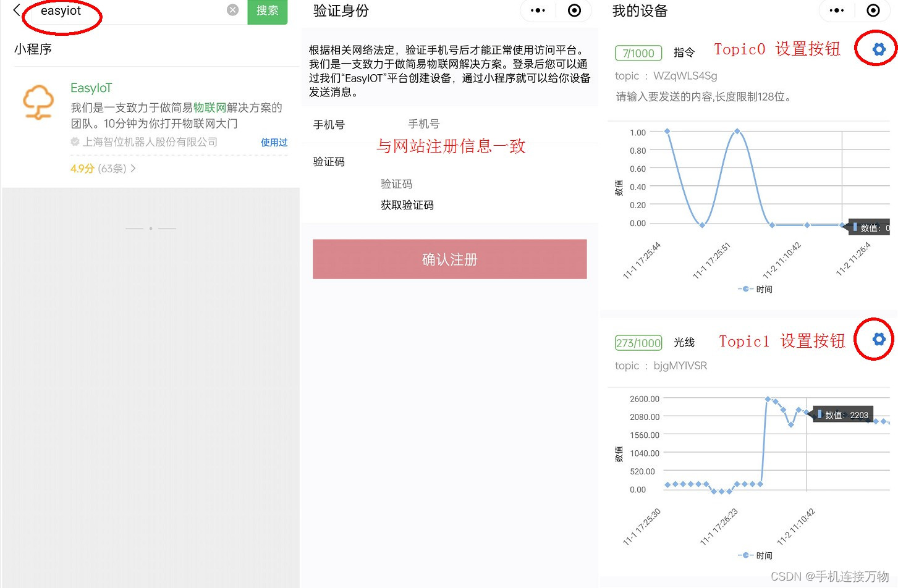
Task: Go back using the search page arrow
Action: pyautogui.click(x=17, y=10)
